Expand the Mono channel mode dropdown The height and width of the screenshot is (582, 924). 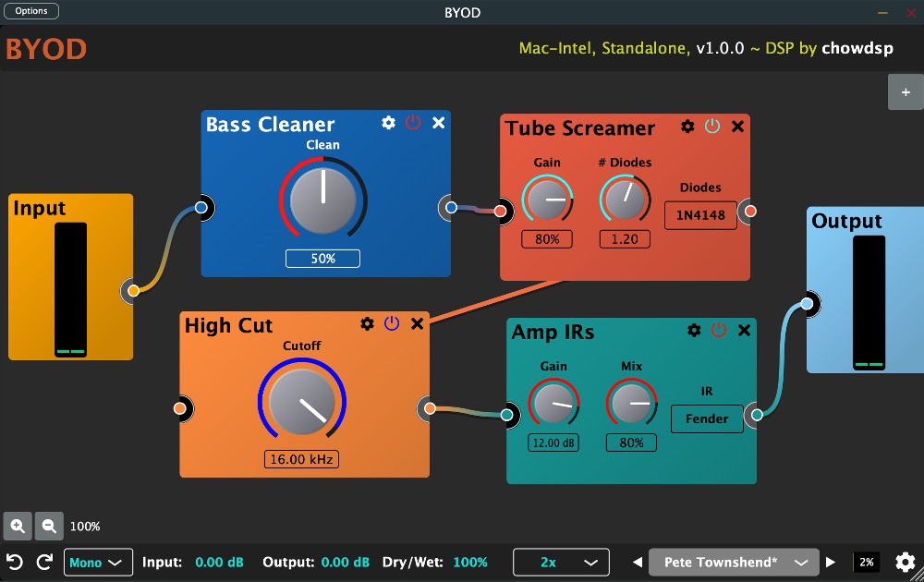(x=97, y=562)
